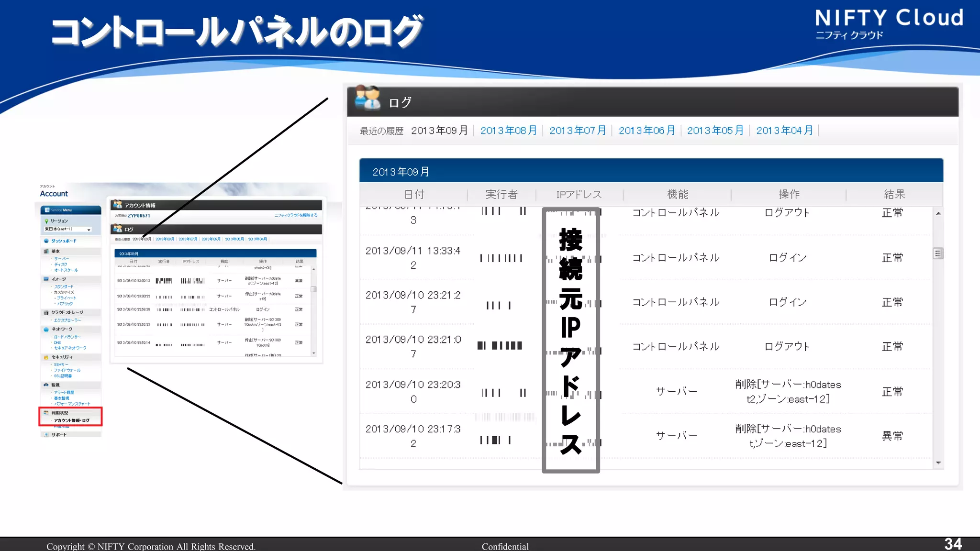980x551 pixels.
Task: Click the 監視 section icon
Action: click(46, 385)
